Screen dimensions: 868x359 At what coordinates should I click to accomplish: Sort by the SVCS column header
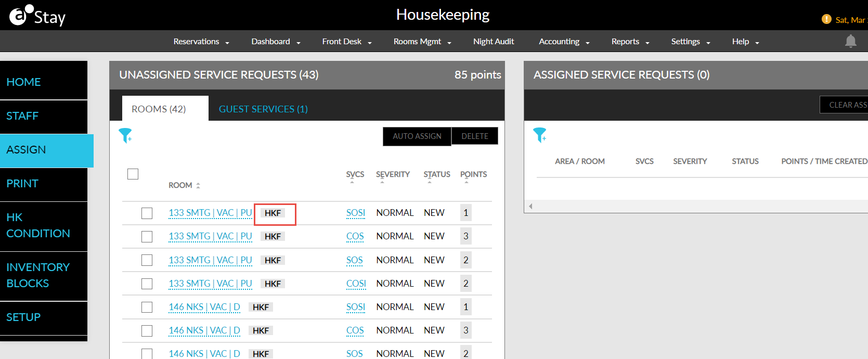point(355,175)
